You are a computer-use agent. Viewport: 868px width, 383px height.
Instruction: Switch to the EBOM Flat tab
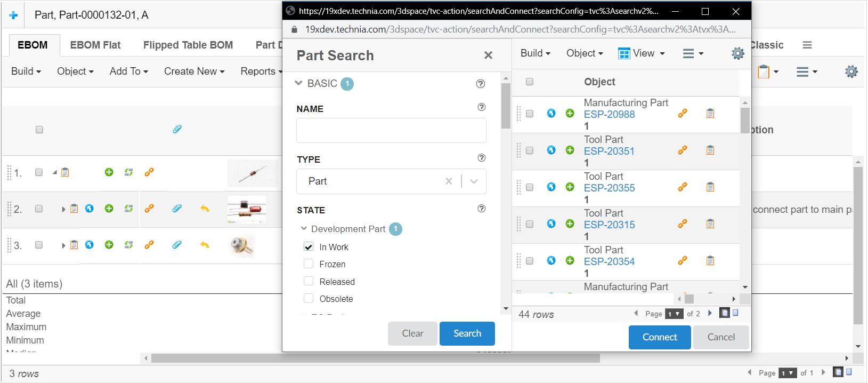point(95,45)
